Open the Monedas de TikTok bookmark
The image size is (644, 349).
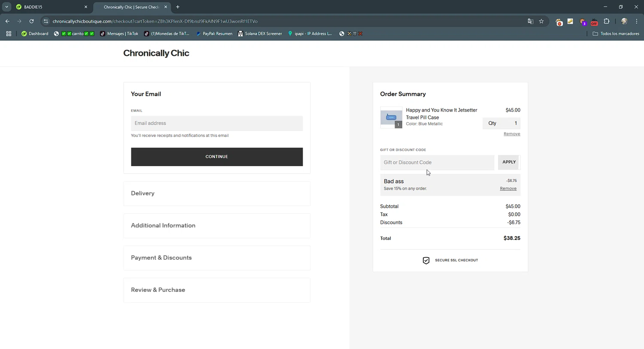pyautogui.click(x=167, y=33)
